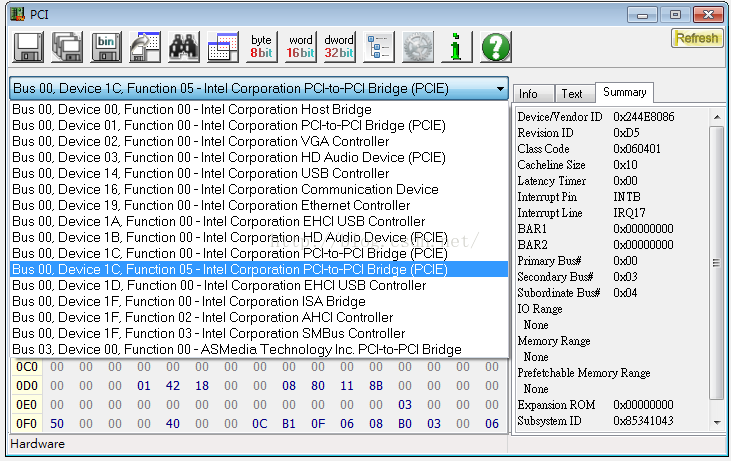Click Revision ID value 0xD5
This screenshot has height=461, width=731.
coord(626,133)
